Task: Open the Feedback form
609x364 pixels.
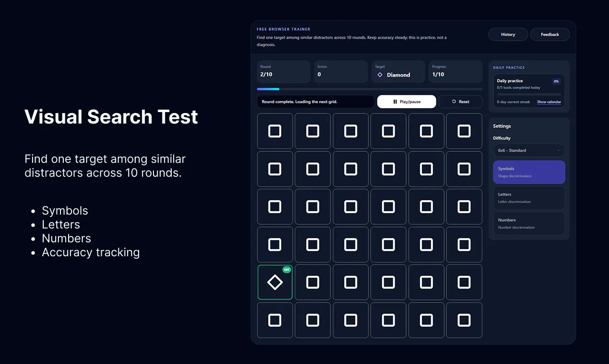Action: pyautogui.click(x=550, y=34)
